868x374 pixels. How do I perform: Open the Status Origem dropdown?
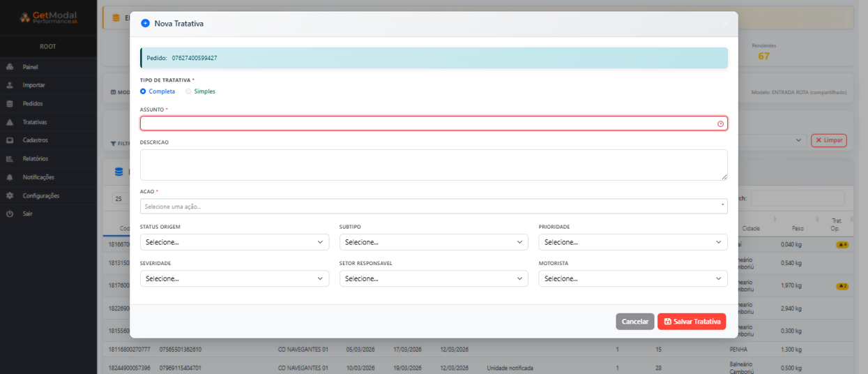tap(234, 242)
